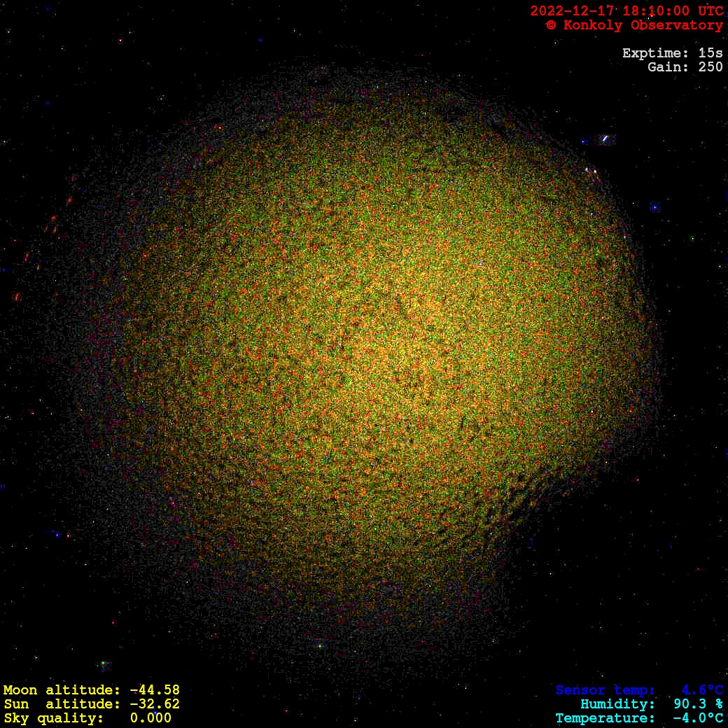Select the Gain: 250 readout
Image resolution: width=728 pixels, height=728 pixels.
point(685,67)
